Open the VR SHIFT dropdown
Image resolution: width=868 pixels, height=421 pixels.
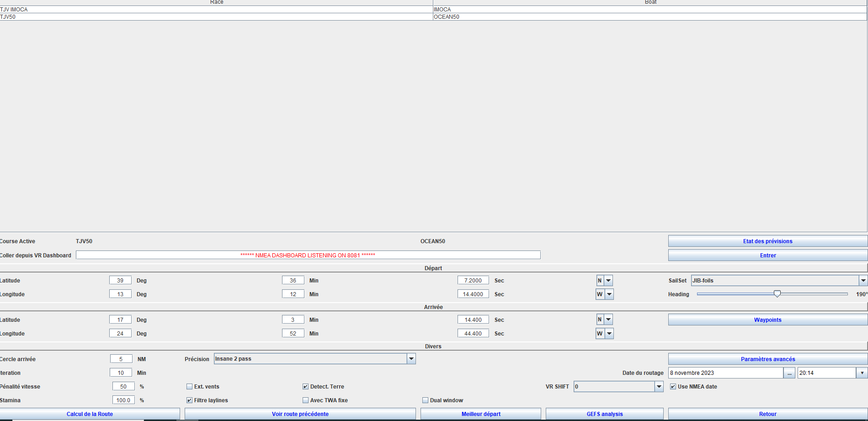click(x=659, y=387)
